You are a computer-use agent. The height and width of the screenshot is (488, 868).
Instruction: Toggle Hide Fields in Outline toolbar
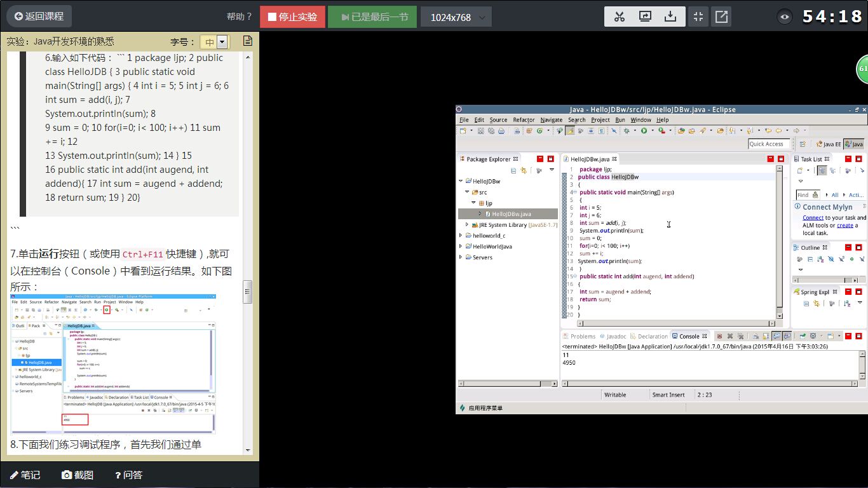point(831,259)
